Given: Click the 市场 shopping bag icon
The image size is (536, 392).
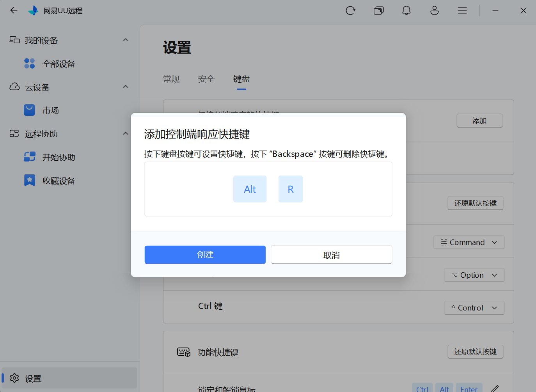Looking at the screenshot, I should click(x=30, y=110).
